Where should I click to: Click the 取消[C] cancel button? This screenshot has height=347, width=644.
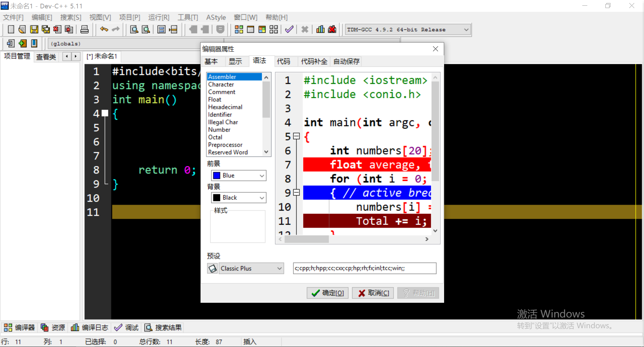tap(373, 293)
